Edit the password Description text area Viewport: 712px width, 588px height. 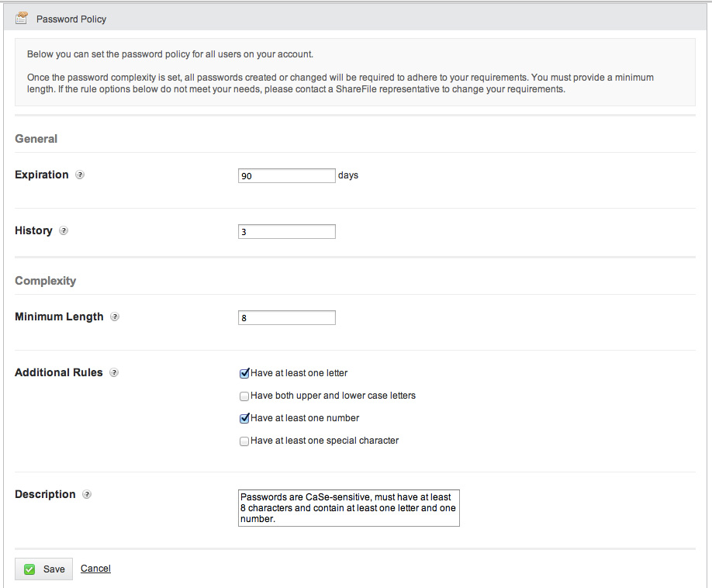point(349,508)
